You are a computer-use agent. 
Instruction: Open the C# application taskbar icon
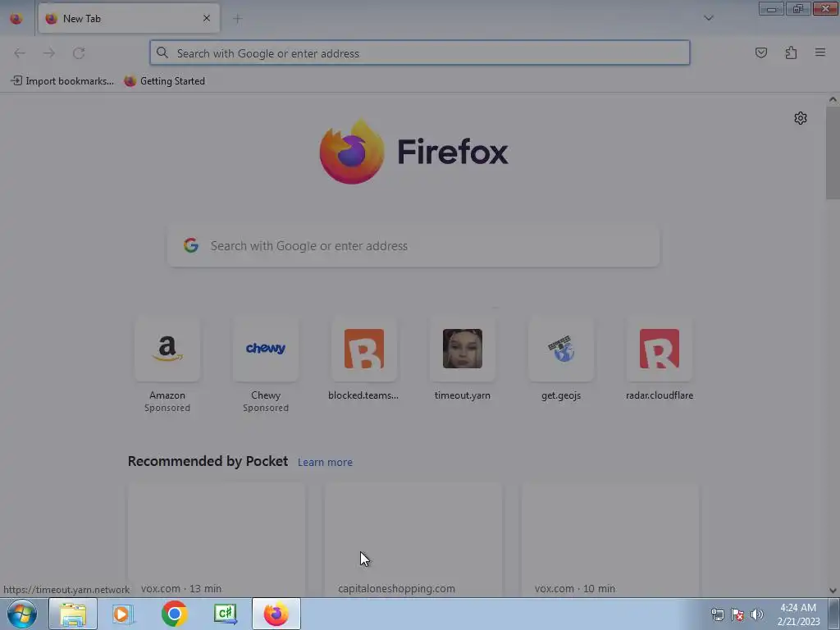[x=225, y=614]
